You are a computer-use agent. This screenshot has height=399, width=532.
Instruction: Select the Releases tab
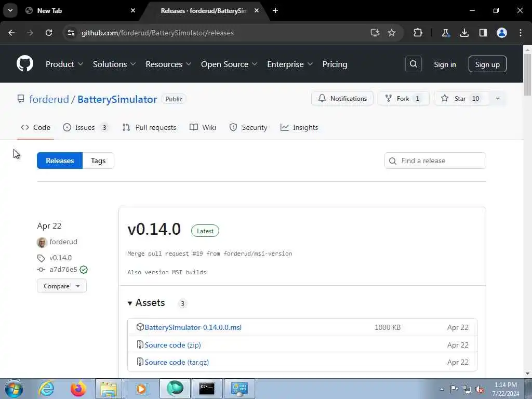pos(60,161)
